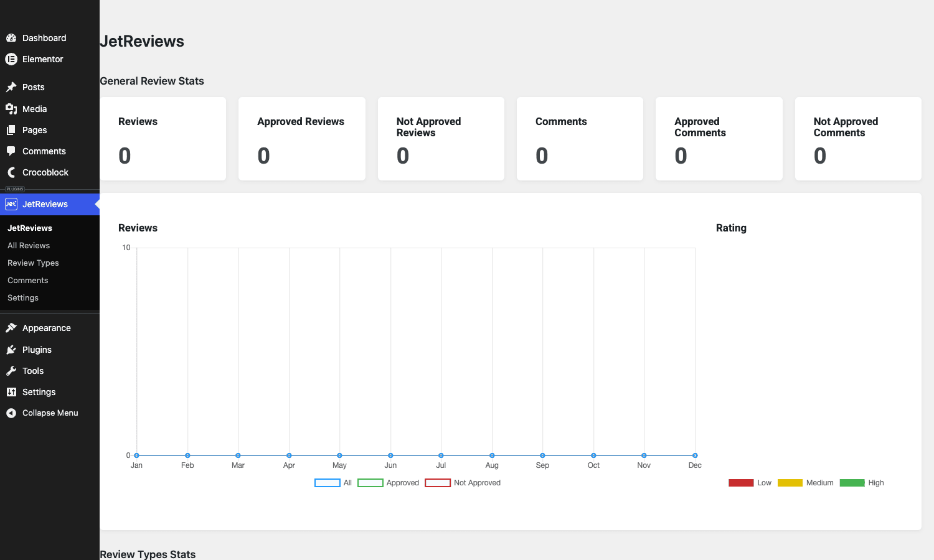Click the Jun data point on chart

(x=390, y=455)
